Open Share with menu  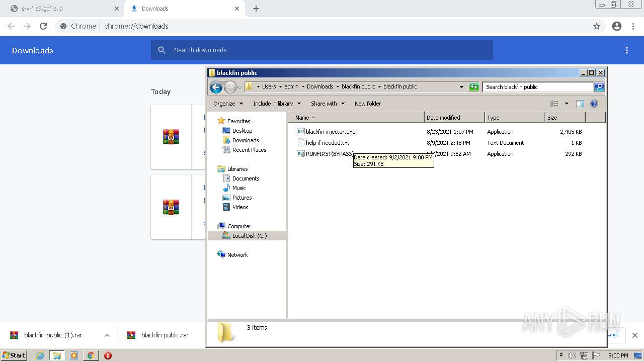(328, 104)
